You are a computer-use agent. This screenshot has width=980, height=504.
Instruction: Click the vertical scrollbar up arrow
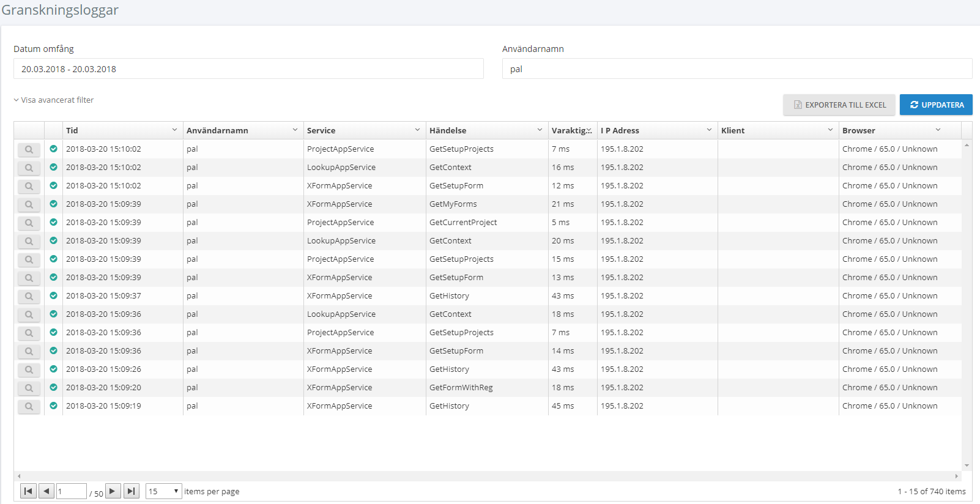click(x=967, y=145)
